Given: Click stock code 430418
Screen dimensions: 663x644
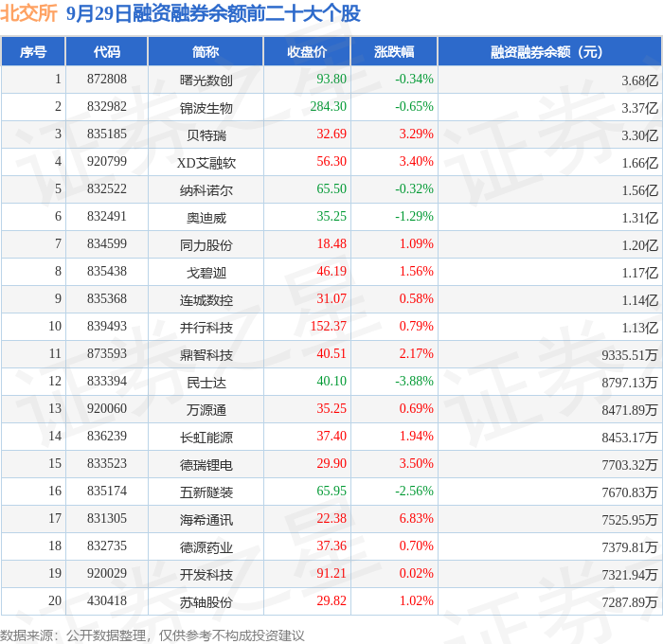Looking at the screenshot, I should point(107,601).
